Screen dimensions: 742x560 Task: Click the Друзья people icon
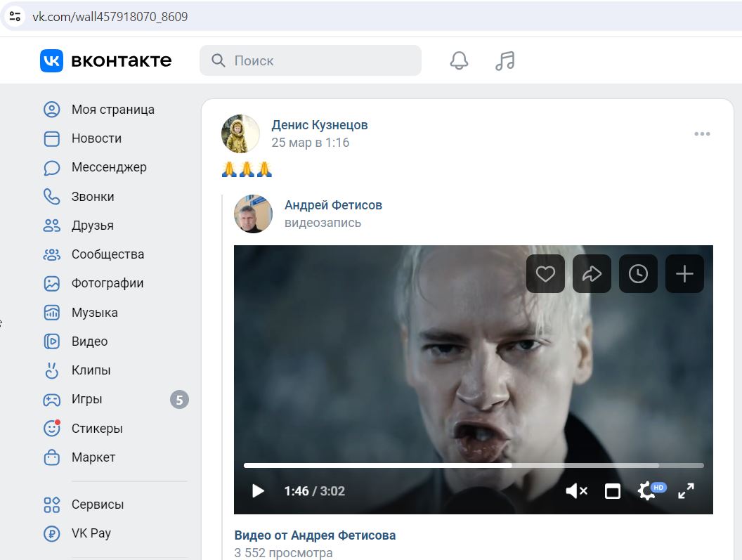[x=51, y=226]
